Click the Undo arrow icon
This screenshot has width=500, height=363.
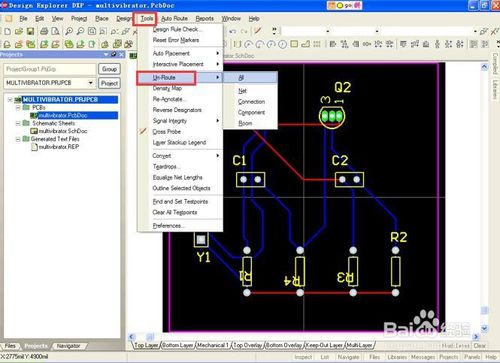[x=233, y=32]
